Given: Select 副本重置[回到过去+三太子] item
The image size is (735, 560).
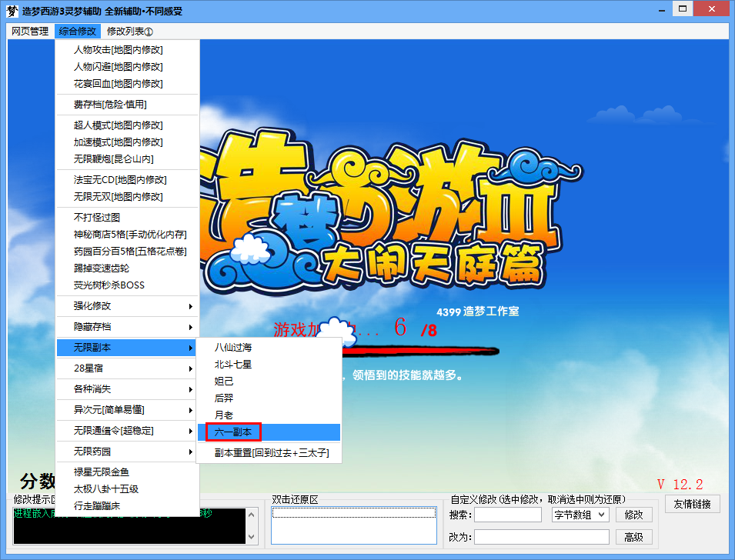Looking at the screenshot, I should 269,452.
